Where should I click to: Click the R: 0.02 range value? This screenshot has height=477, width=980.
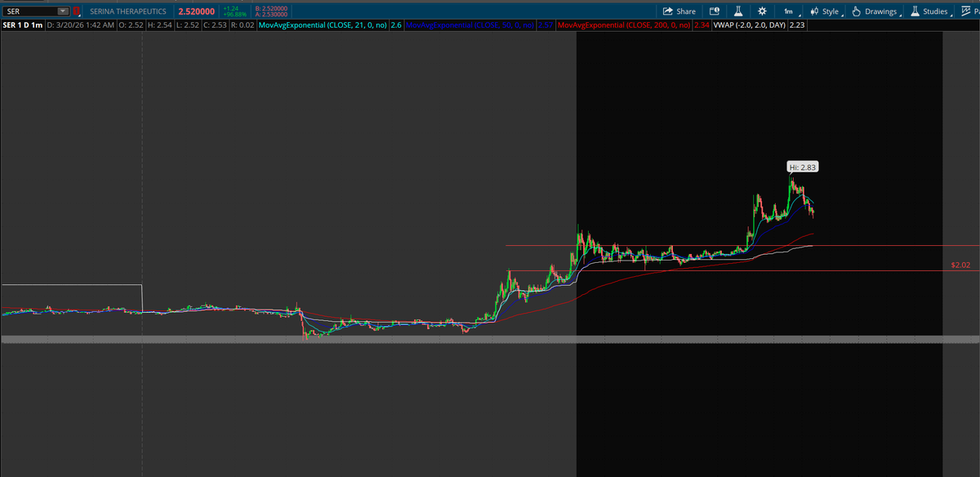click(242, 26)
